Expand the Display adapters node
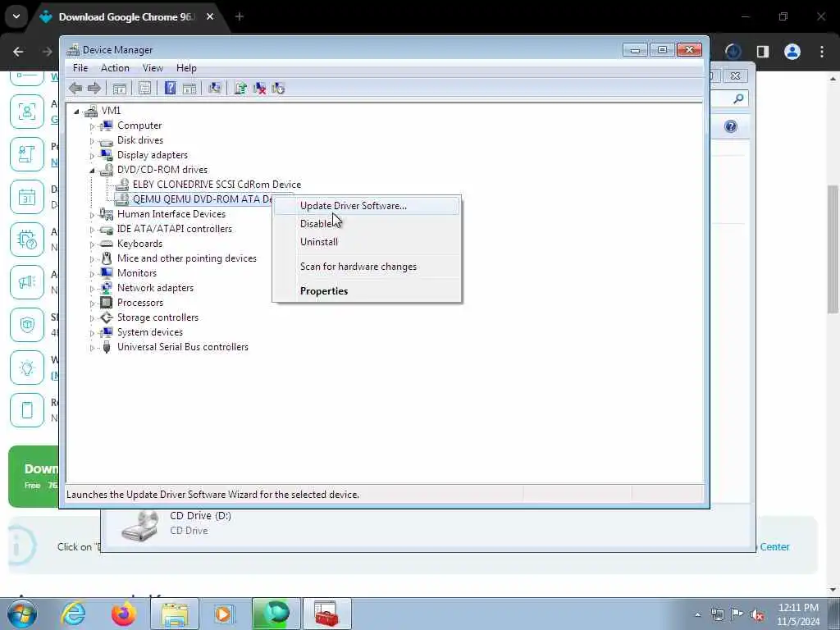Screen dimensions: 840x630 pos(92,156)
